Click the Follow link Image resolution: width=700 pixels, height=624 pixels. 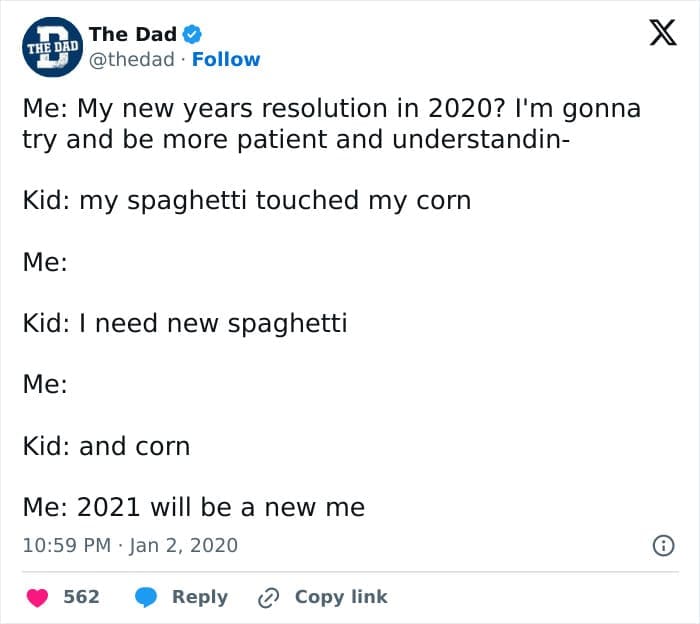(x=226, y=59)
